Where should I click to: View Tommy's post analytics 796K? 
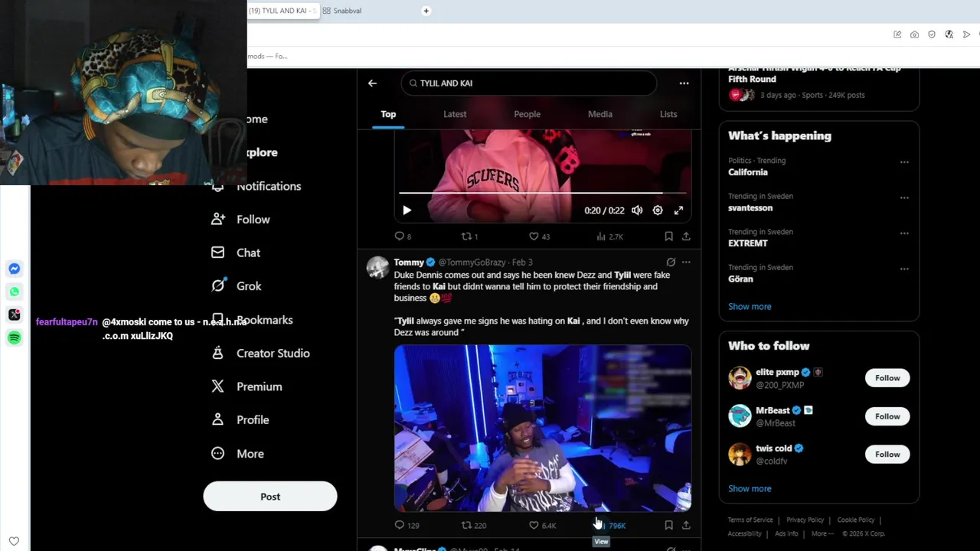pos(611,525)
